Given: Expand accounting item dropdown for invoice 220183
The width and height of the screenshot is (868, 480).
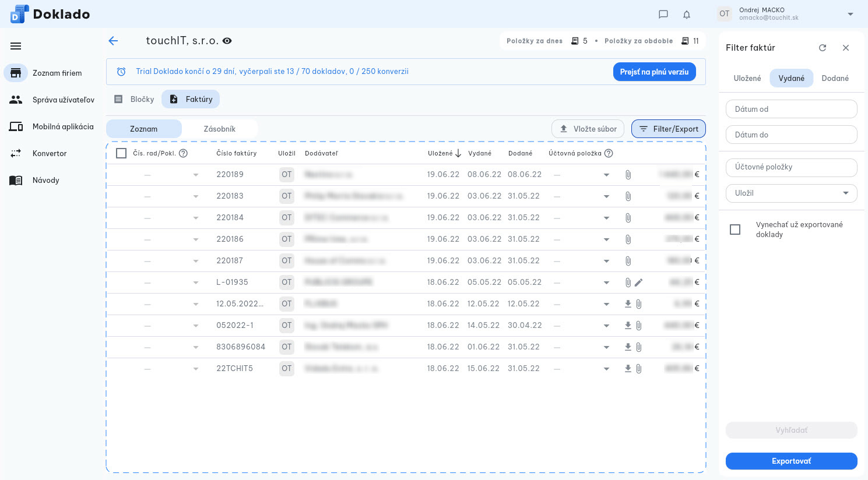Looking at the screenshot, I should [606, 196].
